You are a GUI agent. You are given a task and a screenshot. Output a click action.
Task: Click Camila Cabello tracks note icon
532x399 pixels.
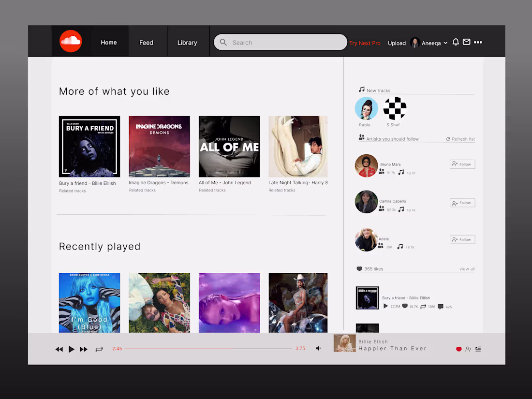(x=401, y=209)
